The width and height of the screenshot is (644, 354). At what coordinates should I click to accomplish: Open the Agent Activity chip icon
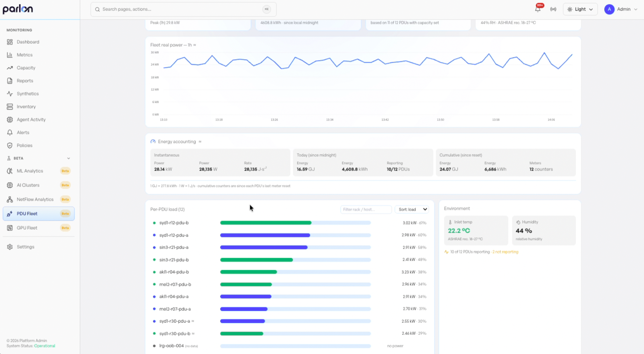click(x=10, y=120)
